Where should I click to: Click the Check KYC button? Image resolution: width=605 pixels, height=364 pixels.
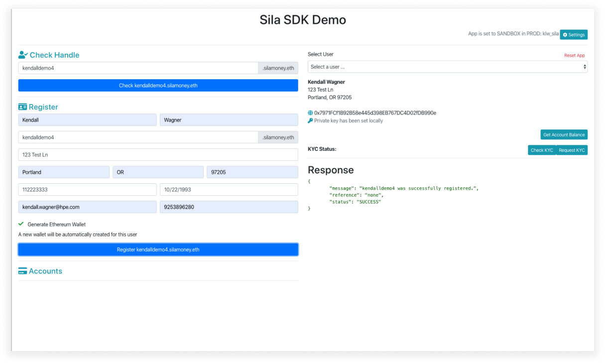pyautogui.click(x=542, y=150)
